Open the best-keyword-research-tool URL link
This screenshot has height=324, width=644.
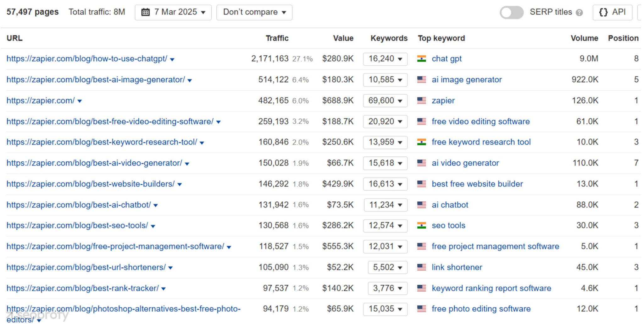tap(102, 142)
